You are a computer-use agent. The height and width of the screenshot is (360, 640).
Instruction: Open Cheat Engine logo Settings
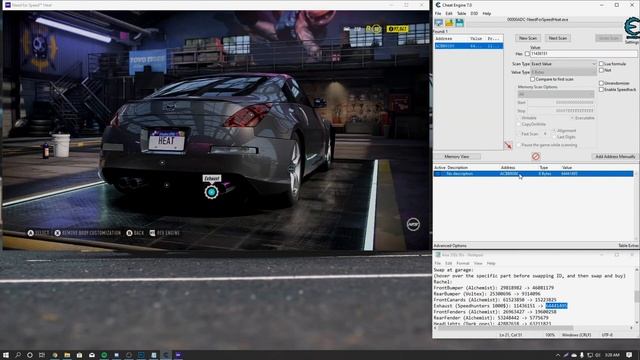(632, 30)
